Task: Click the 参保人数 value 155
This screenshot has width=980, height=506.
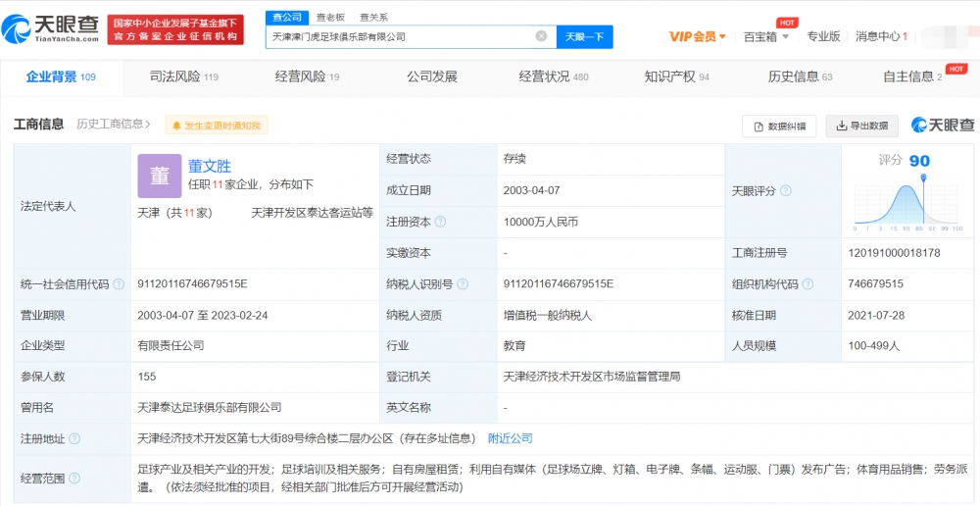Action: [x=147, y=377]
